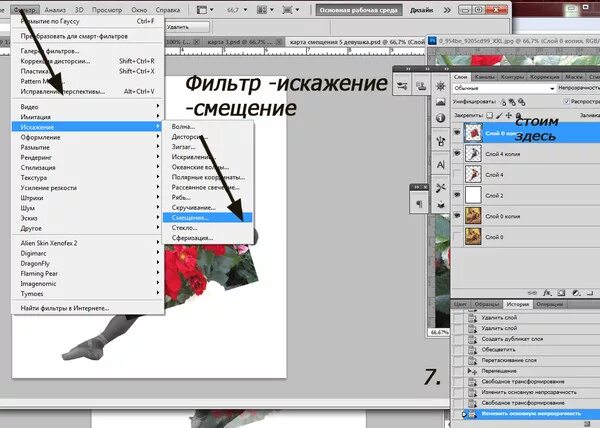
Task: Open the Просмотр menu
Action: tap(107, 10)
